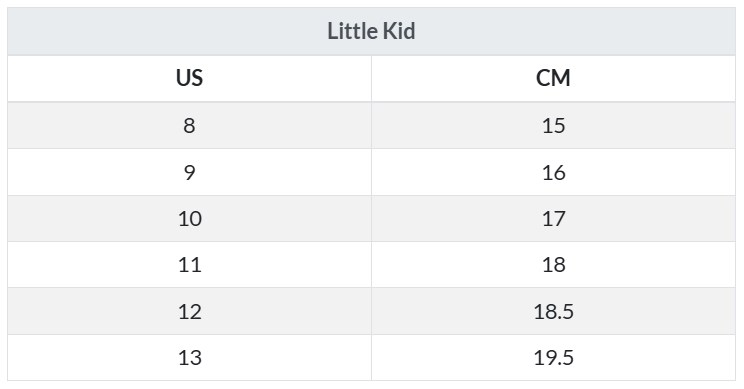The image size is (744, 389).
Task: Click US size 10 cell
Action: coord(189,219)
